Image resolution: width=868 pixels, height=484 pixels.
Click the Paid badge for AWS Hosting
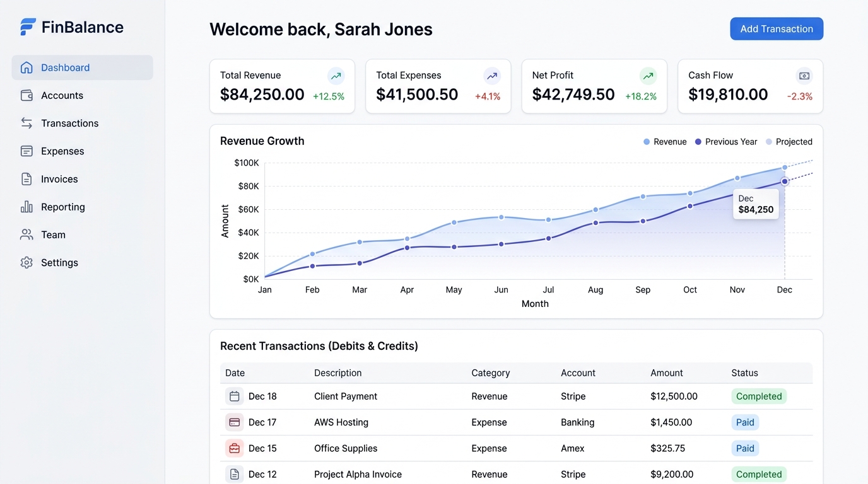(745, 422)
